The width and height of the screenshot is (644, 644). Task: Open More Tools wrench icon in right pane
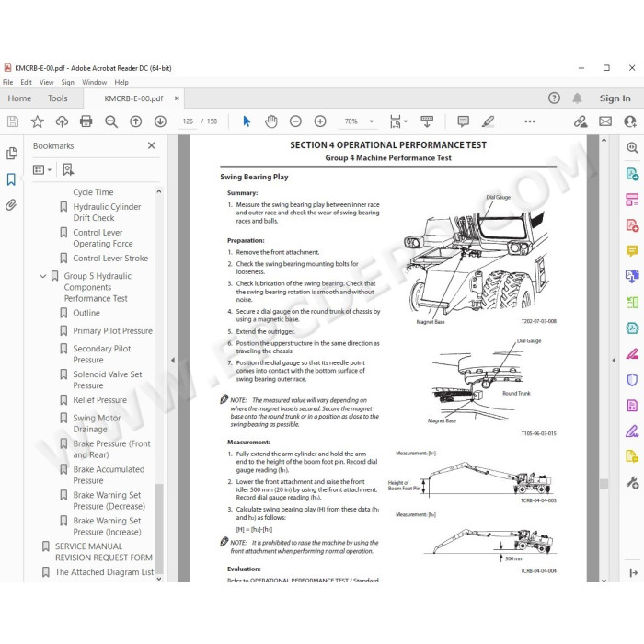pyautogui.click(x=632, y=482)
